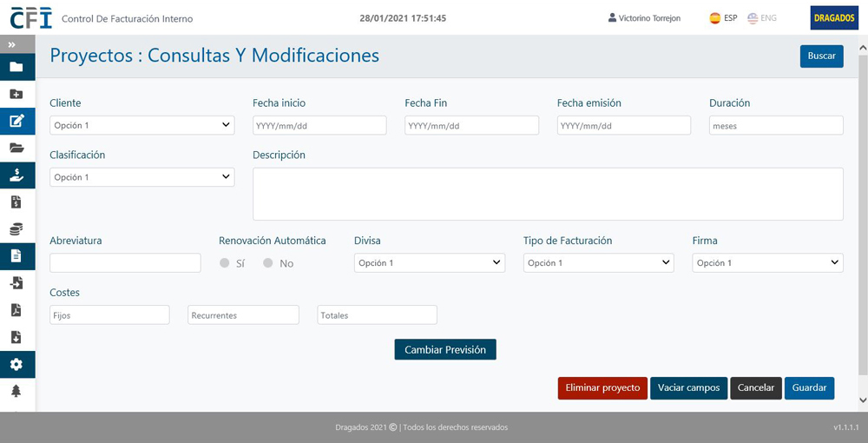
Task: Open the settings gear sidebar icon
Action: click(16, 364)
